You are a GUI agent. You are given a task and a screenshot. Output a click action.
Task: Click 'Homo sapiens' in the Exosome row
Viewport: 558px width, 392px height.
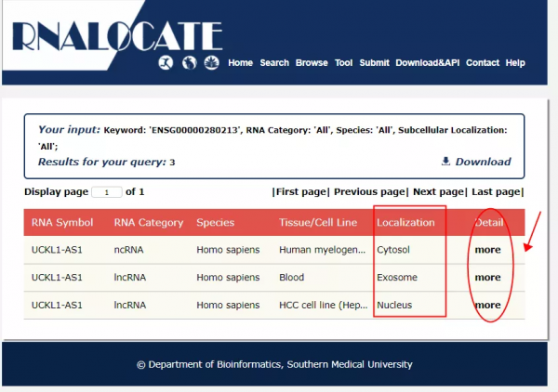(x=228, y=277)
